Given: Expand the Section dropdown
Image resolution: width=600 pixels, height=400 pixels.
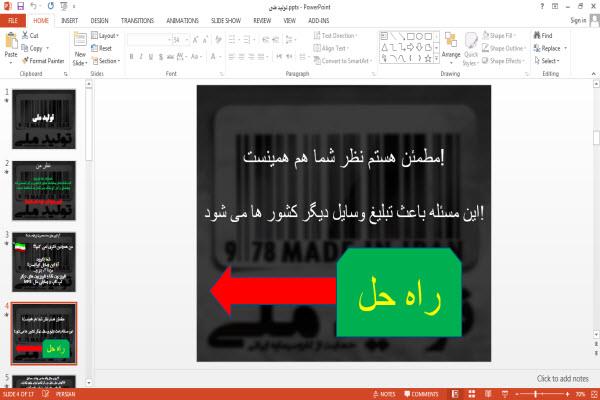Looking at the screenshot, I should tap(106, 61).
